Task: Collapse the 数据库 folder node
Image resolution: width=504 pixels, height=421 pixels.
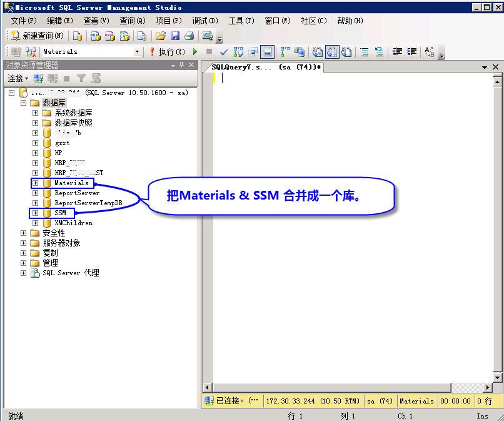Action: pos(23,103)
